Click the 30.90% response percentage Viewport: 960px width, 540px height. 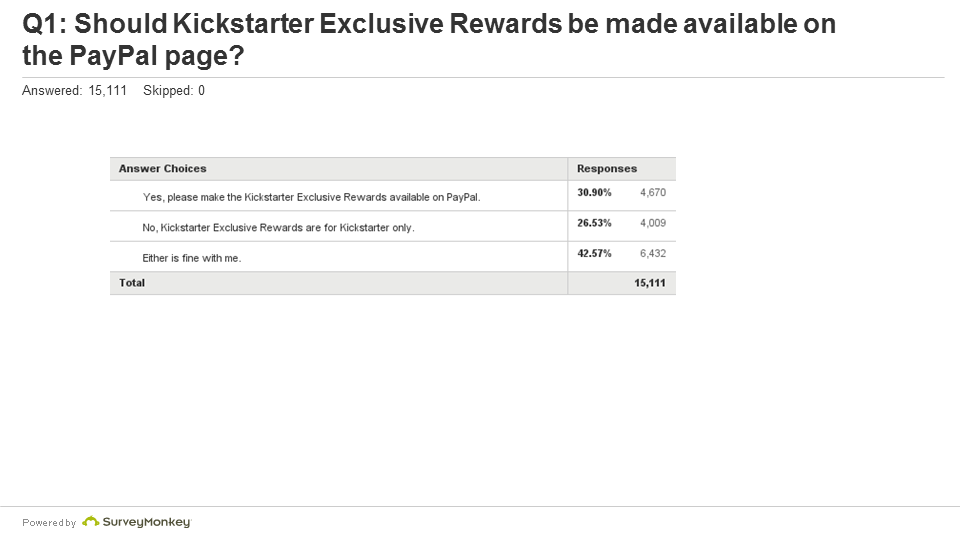click(x=594, y=192)
